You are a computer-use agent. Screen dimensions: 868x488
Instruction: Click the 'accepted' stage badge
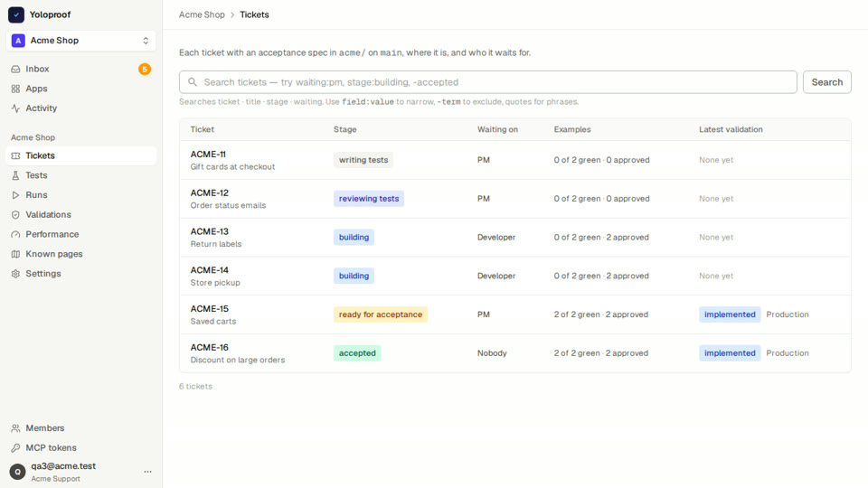coord(357,353)
